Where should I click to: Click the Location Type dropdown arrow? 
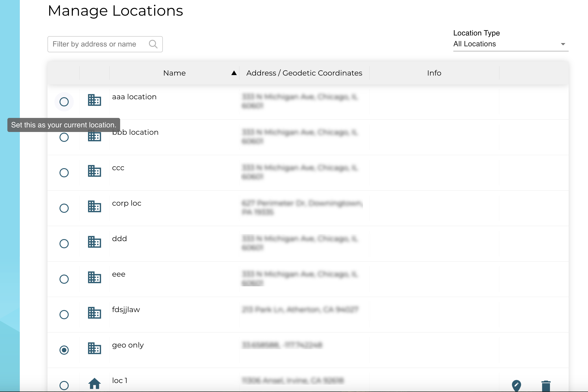pos(563,44)
